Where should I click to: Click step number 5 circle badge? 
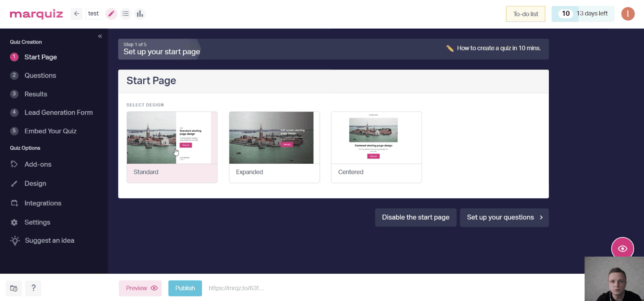[14, 131]
